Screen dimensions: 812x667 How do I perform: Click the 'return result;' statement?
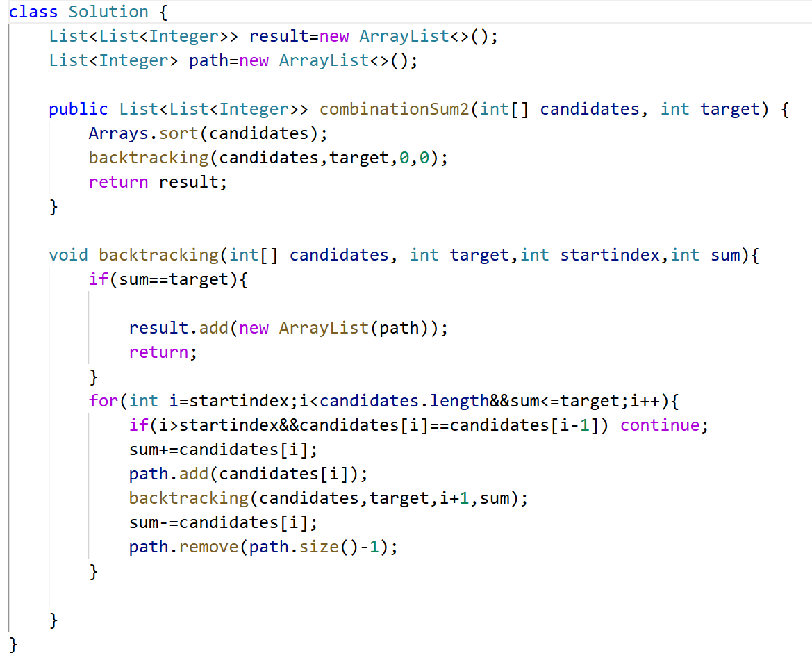(158, 182)
